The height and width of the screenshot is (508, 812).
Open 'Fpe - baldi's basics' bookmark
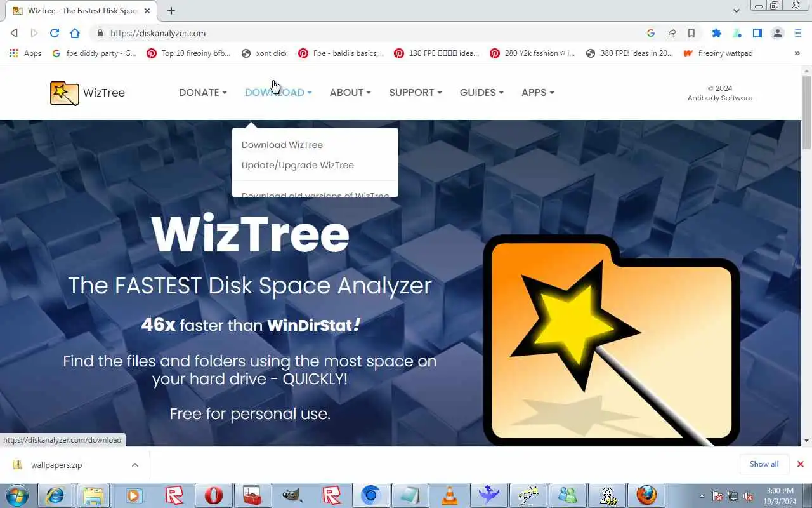coord(341,53)
